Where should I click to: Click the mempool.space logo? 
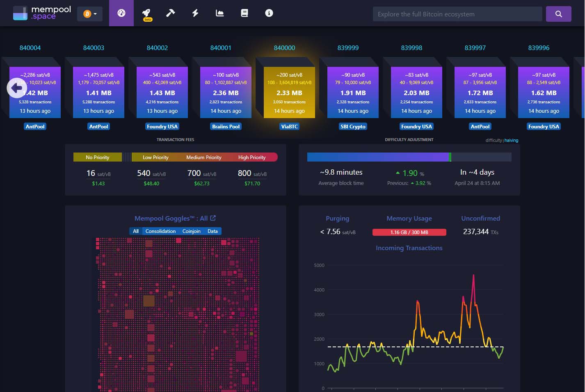[42, 13]
